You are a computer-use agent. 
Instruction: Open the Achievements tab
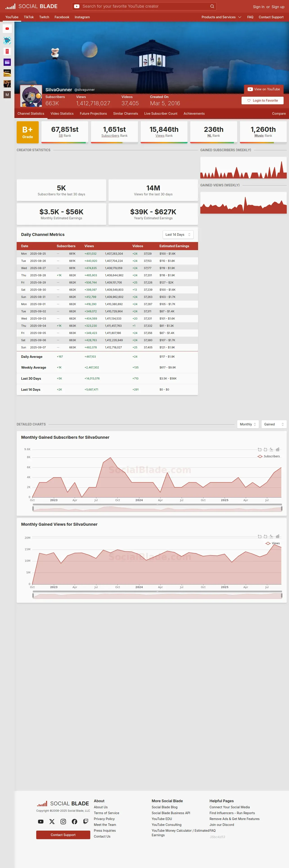(x=194, y=114)
